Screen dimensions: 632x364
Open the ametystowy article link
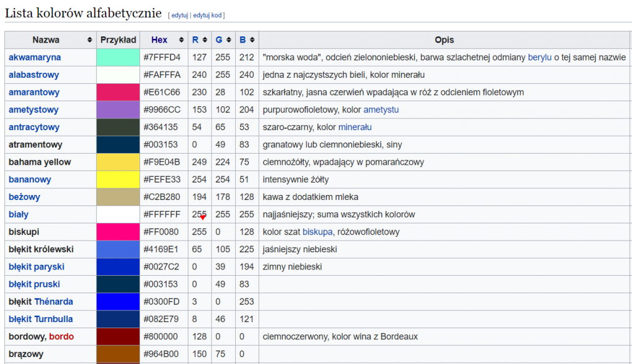(x=33, y=110)
